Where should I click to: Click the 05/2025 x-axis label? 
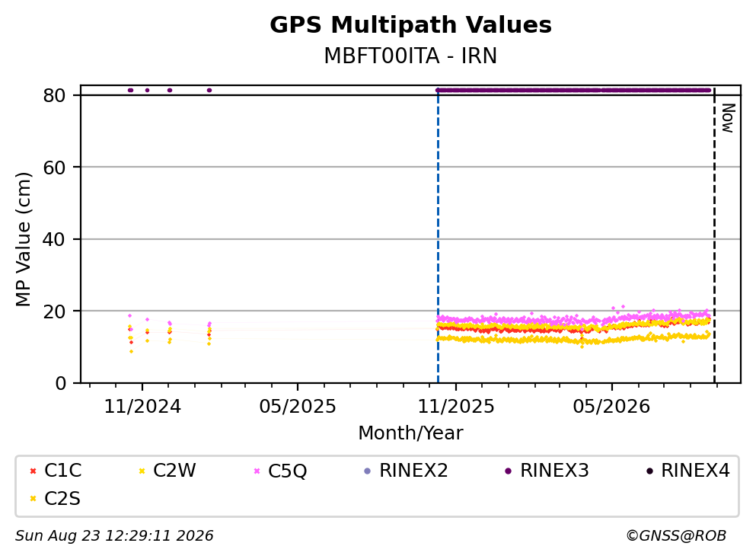(298, 407)
